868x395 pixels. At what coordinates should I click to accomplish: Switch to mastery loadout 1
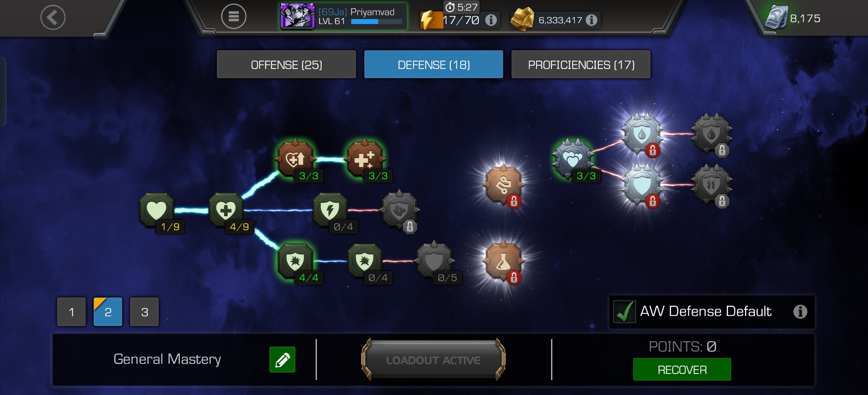pyautogui.click(x=72, y=312)
